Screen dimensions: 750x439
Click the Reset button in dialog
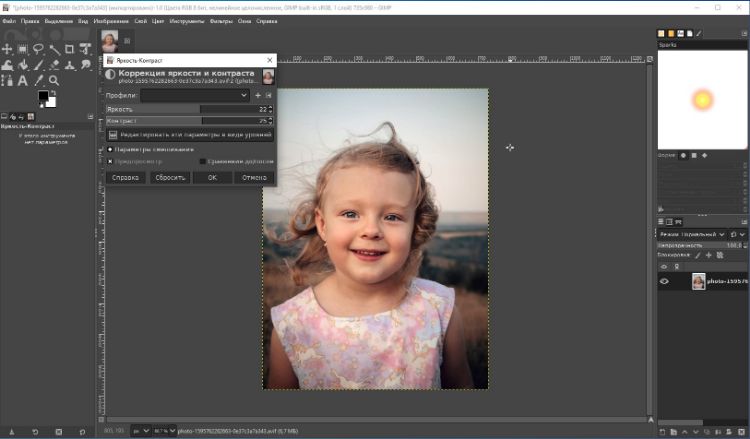169,177
